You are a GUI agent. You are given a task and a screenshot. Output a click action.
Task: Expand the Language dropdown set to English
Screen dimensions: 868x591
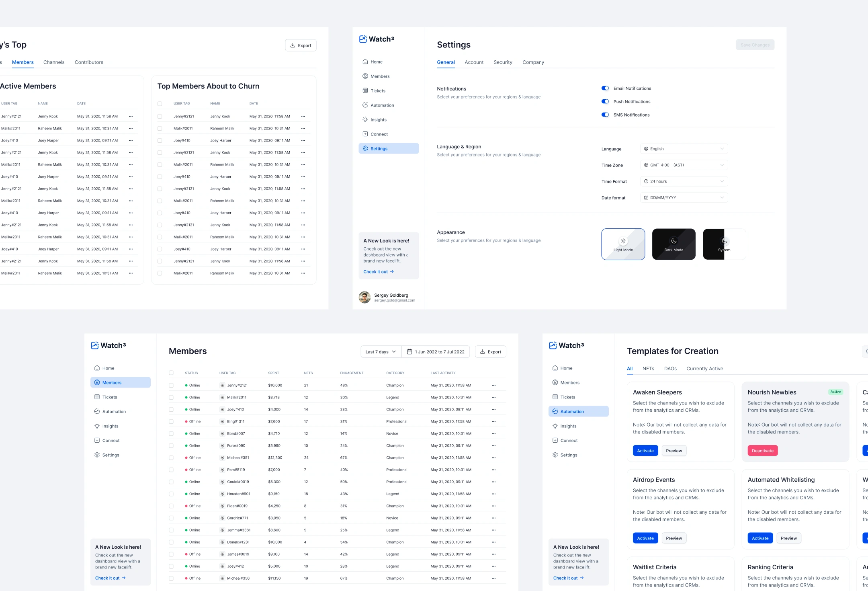click(684, 149)
